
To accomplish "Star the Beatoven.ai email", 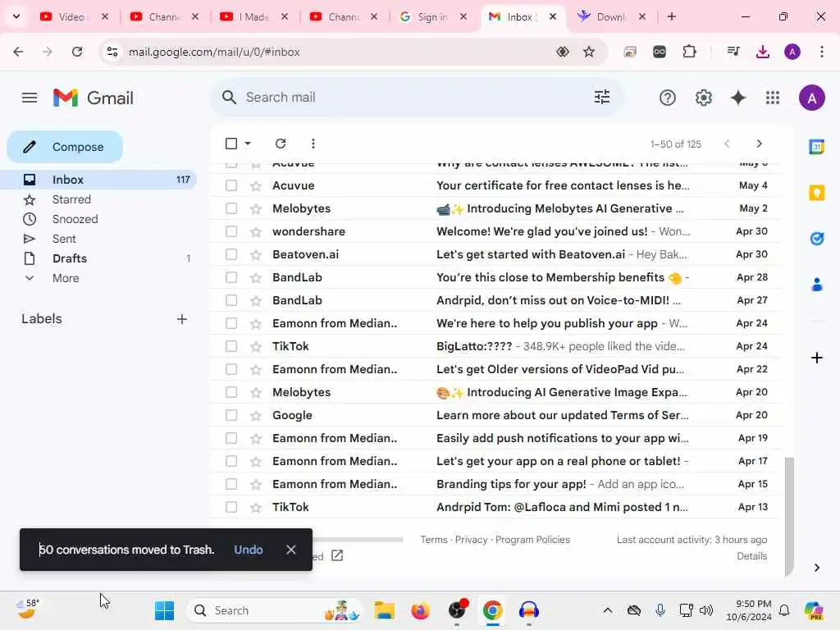I will (256, 255).
